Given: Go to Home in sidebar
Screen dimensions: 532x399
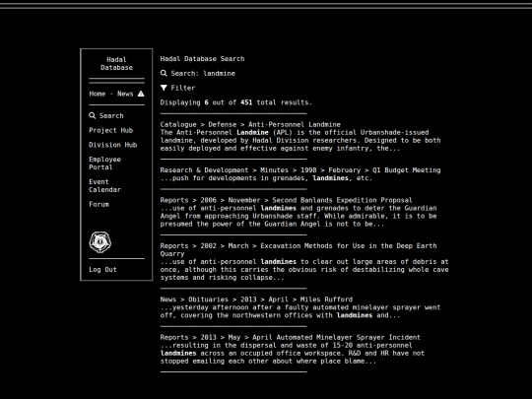Looking at the screenshot, I should (98, 94).
